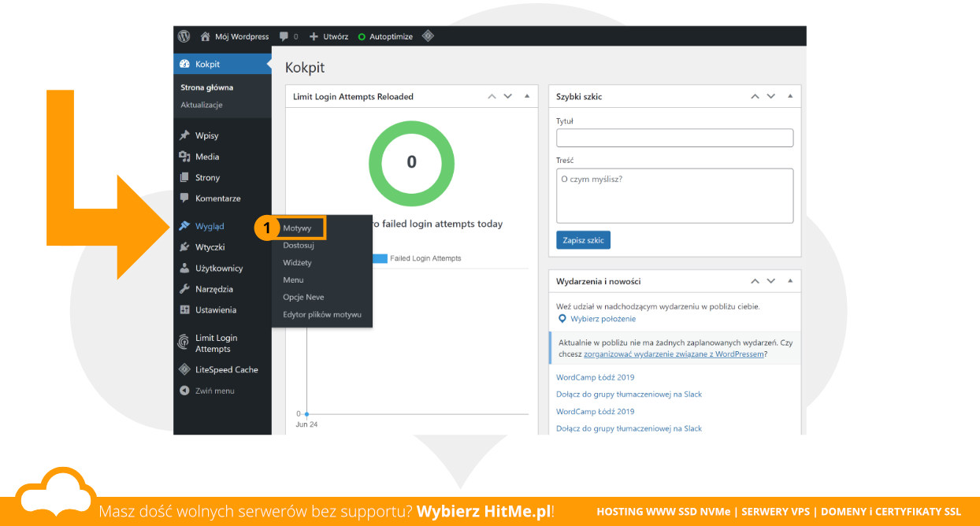
Task: Open Opcje Neve submenu entry
Action: click(x=303, y=297)
